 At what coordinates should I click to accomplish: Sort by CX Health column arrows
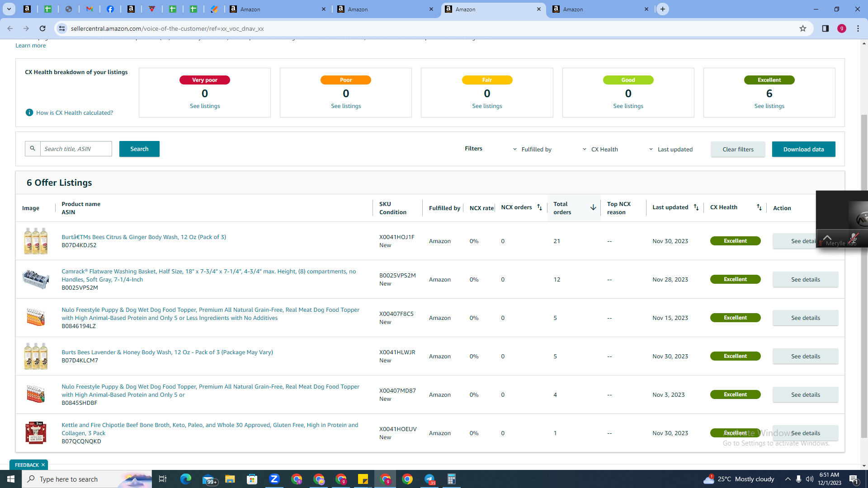(759, 207)
